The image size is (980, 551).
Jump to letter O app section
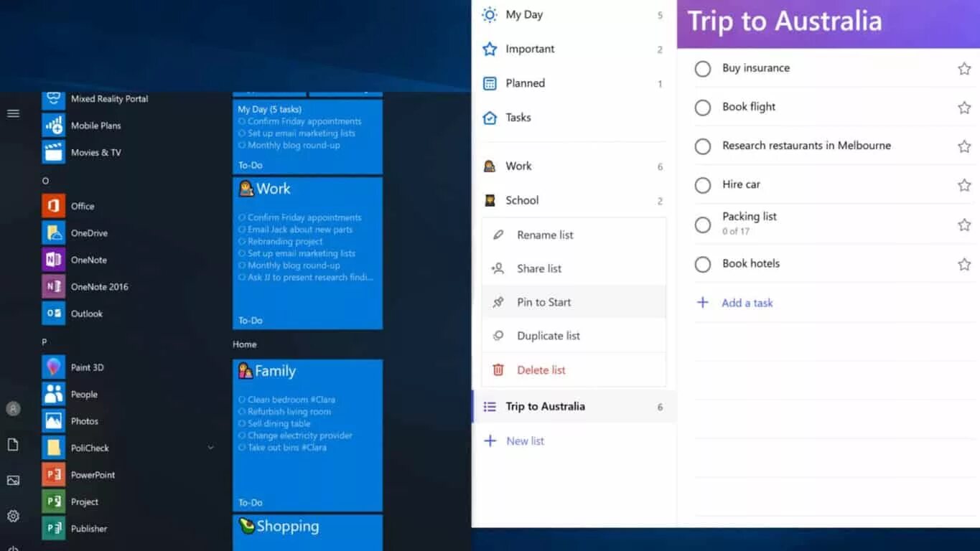point(45,181)
